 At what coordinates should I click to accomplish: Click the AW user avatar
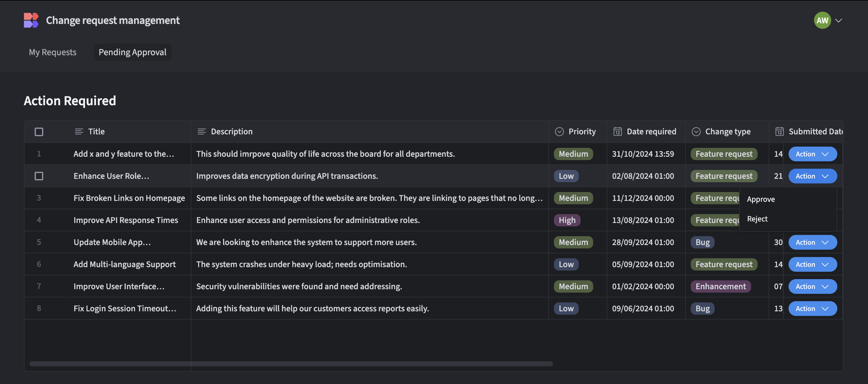point(822,20)
